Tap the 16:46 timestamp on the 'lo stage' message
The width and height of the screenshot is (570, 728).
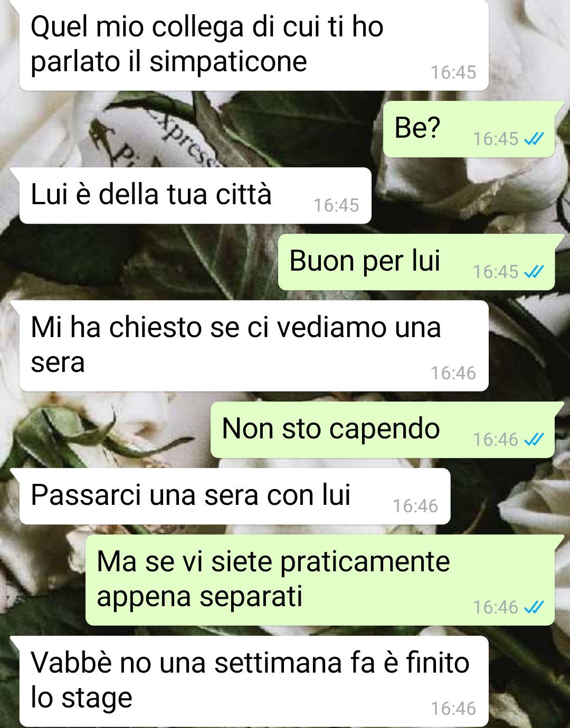coord(453,708)
